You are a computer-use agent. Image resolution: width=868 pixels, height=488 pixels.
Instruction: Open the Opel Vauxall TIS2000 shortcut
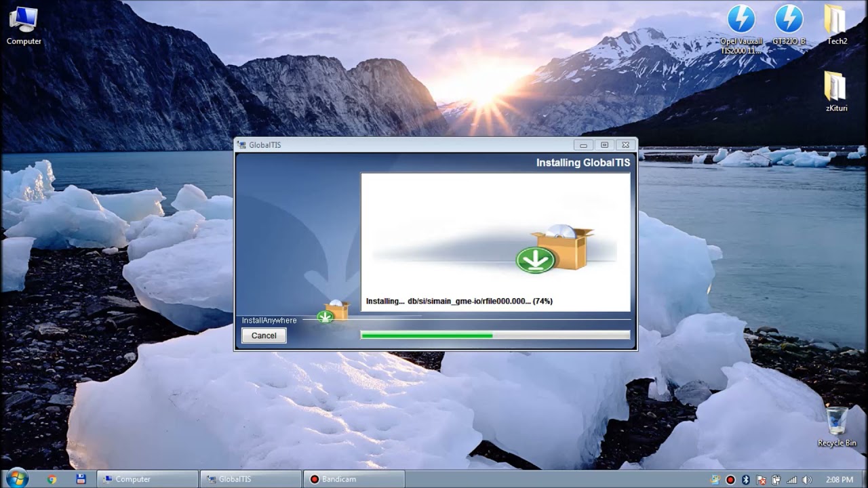(741, 28)
